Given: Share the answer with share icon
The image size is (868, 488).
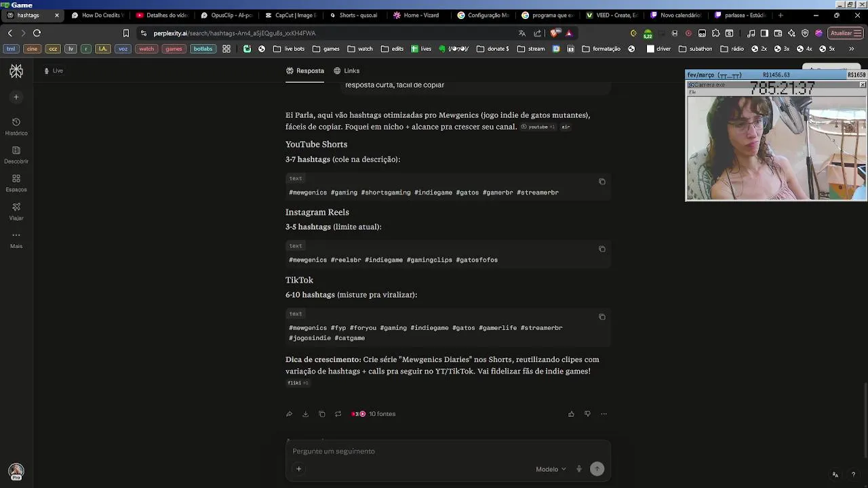Looking at the screenshot, I should point(289,414).
